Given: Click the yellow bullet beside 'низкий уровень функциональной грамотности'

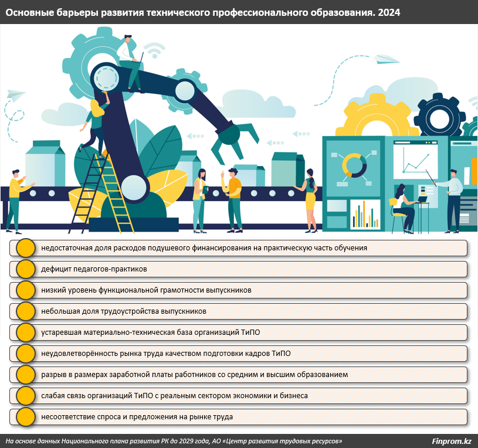Looking at the screenshot, I should click(26, 290).
